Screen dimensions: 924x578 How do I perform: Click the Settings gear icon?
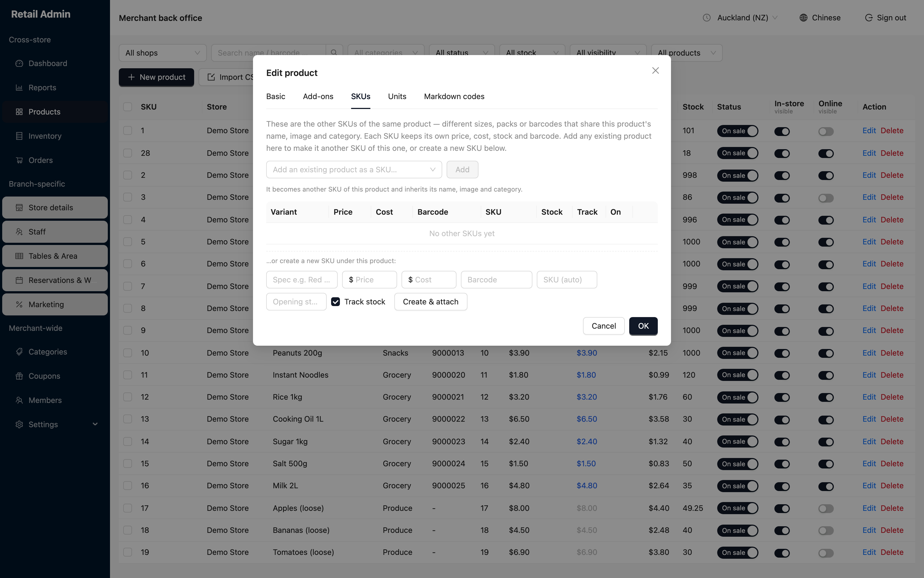[x=19, y=424]
